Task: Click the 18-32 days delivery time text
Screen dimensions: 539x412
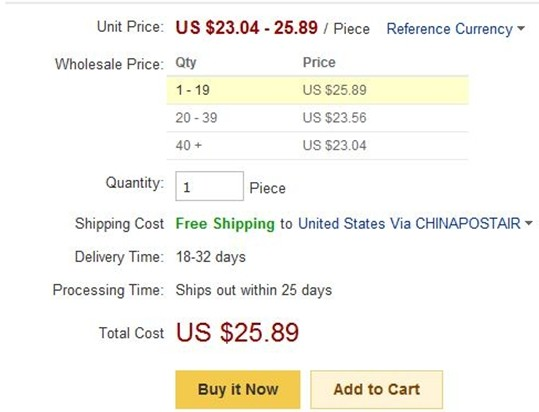Action: 211,257
